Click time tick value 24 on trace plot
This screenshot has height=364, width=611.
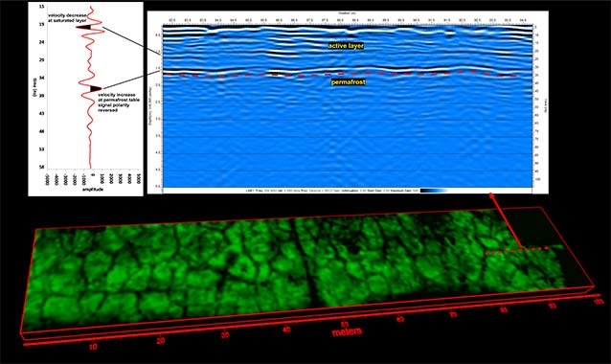point(41,42)
